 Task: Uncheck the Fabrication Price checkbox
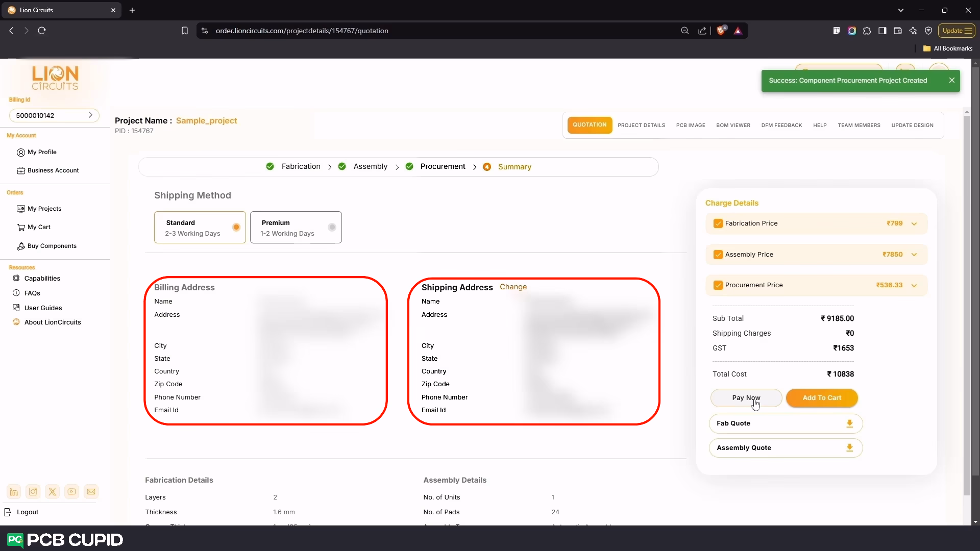pos(718,223)
